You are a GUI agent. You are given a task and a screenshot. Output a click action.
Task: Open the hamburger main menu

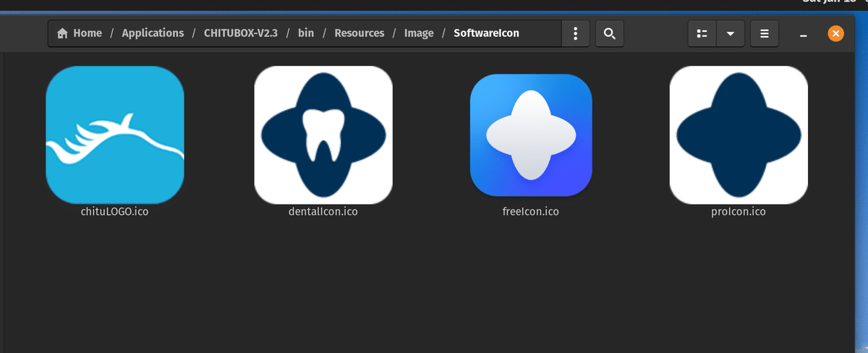tap(765, 33)
